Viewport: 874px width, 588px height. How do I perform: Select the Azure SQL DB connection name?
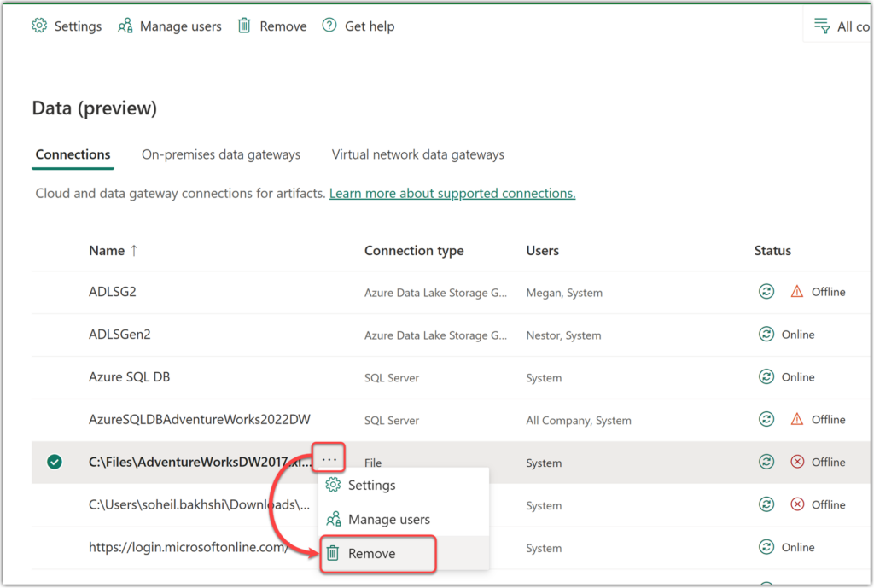pyautogui.click(x=129, y=376)
